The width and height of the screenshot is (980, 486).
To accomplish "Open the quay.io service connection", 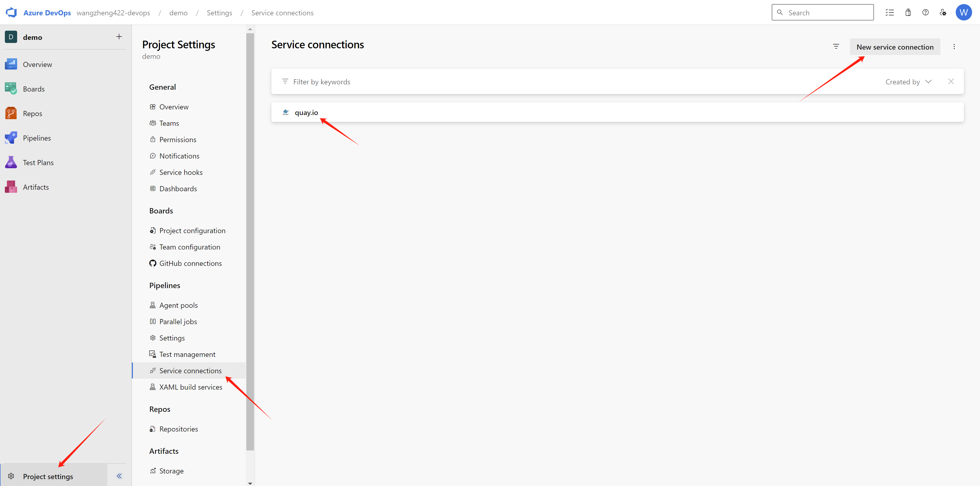I will pos(306,113).
